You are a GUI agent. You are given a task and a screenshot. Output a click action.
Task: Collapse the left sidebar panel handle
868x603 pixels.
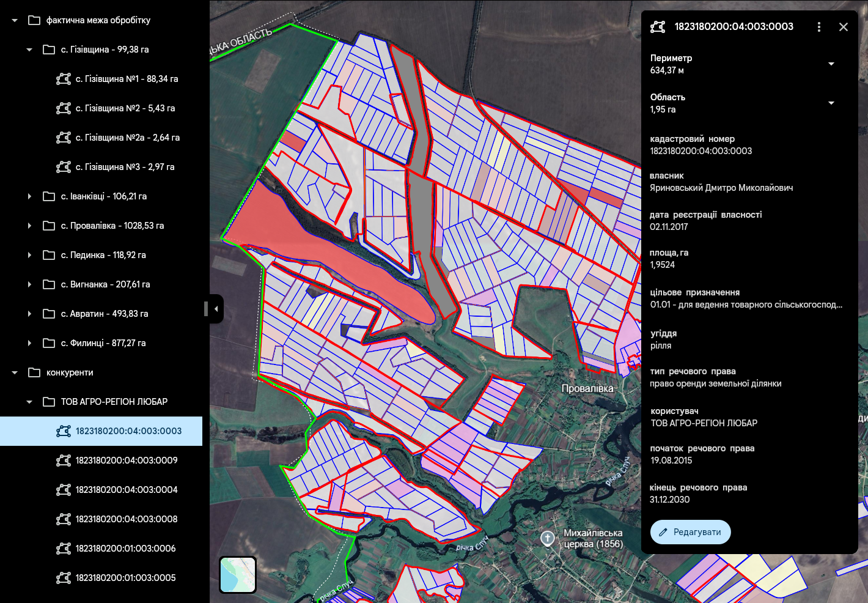(x=216, y=309)
